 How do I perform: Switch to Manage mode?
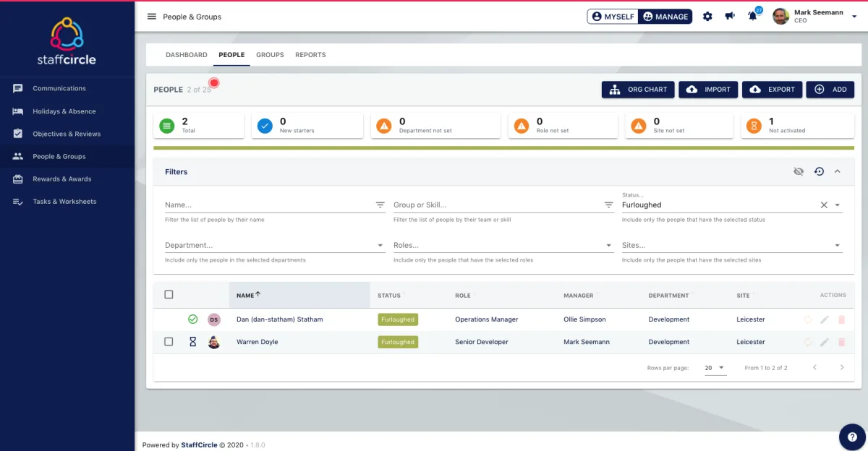(665, 17)
